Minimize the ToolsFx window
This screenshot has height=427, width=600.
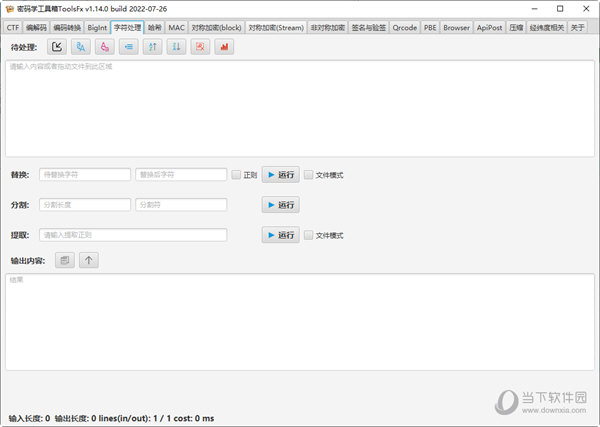click(535, 8)
